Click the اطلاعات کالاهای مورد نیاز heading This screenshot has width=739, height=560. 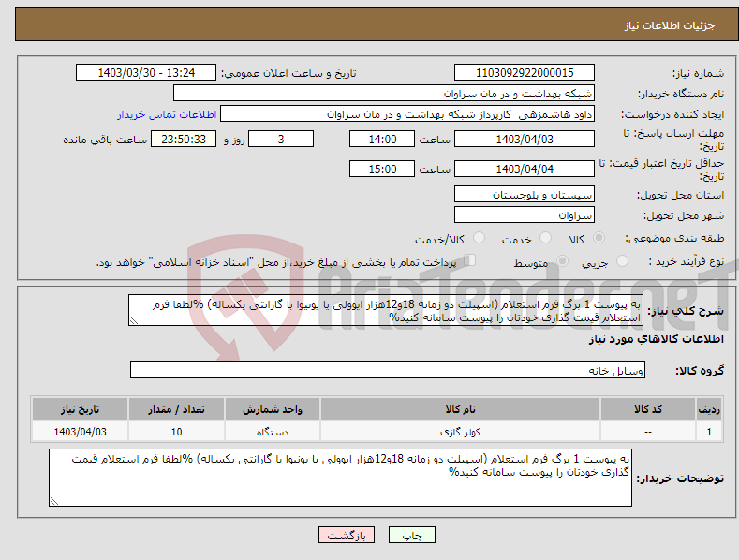[x=656, y=339]
